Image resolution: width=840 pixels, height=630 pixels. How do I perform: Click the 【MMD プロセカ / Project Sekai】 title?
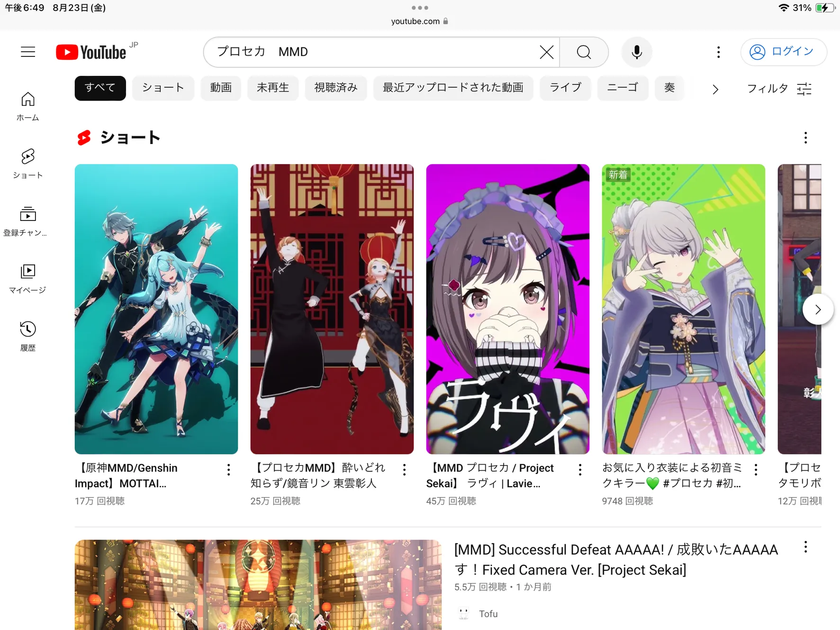tap(490, 475)
